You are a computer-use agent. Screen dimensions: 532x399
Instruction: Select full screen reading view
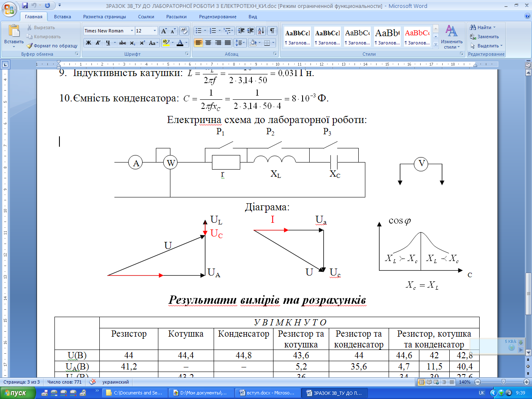coord(429,382)
